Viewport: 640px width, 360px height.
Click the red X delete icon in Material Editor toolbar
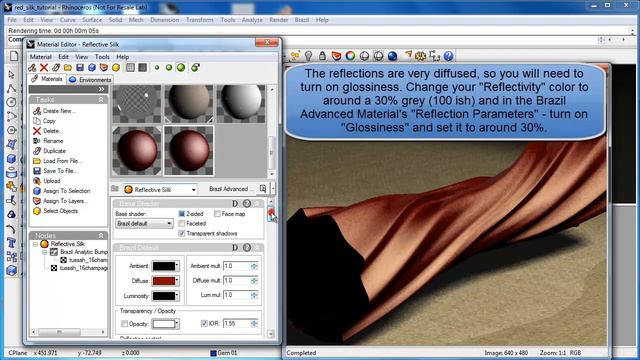(x=44, y=68)
